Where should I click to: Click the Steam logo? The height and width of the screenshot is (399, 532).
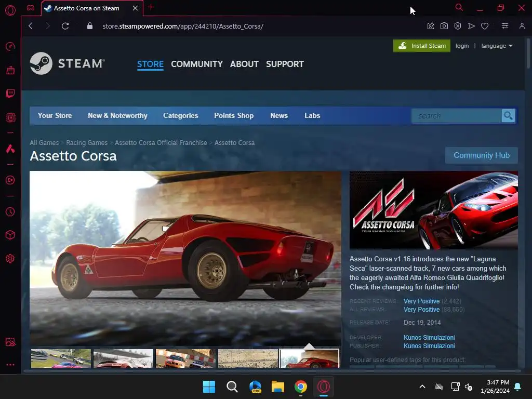click(x=67, y=63)
